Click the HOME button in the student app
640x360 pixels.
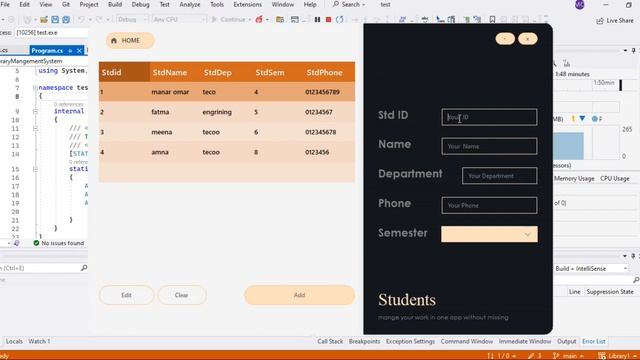(130, 40)
